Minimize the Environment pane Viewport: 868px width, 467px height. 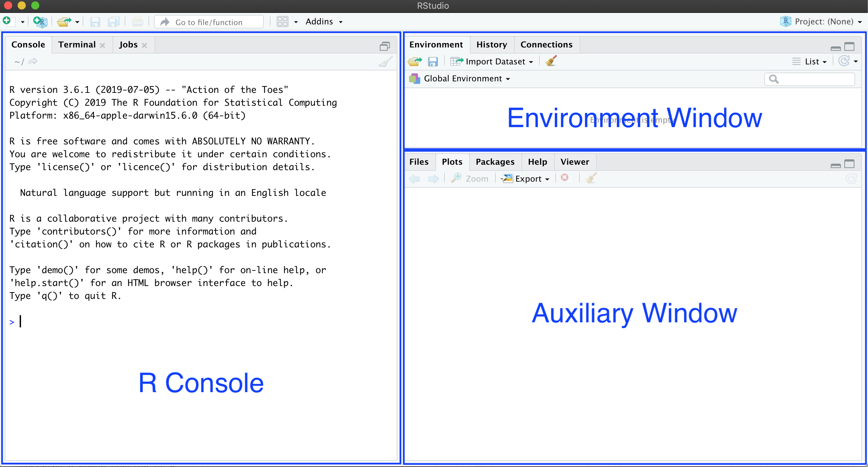[x=835, y=48]
